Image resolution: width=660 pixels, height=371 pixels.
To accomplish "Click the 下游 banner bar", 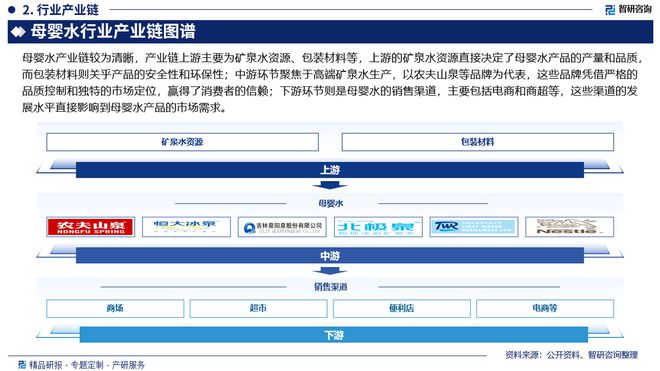I will [x=333, y=335].
